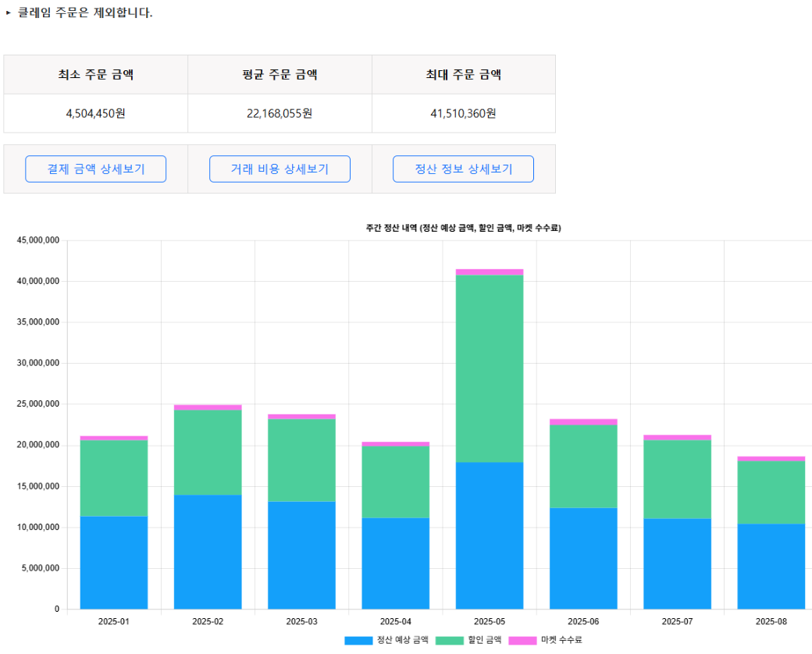Click the x-axis label 2025-02
Screen dimensions: 812x654
tap(208, 621)
